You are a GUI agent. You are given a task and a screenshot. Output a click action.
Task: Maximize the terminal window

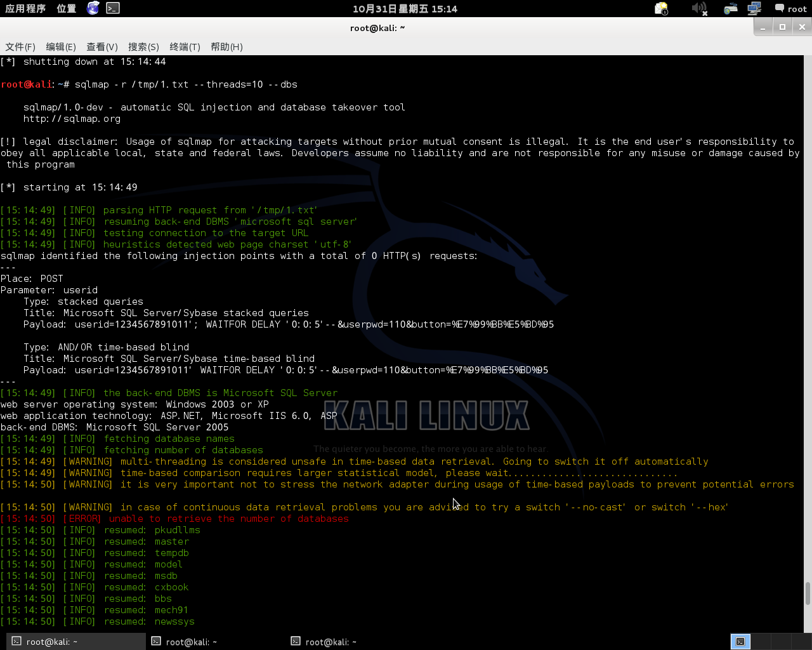782,27
